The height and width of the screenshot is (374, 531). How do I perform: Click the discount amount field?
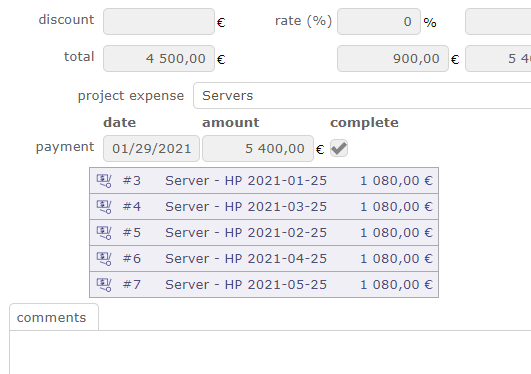click(159, 22)
